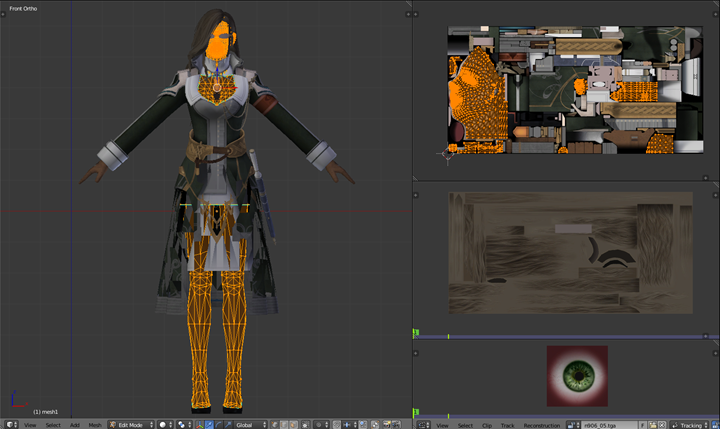Click the open clip folder icon
This screenshot has height=429, width=720.
(652, 424)
